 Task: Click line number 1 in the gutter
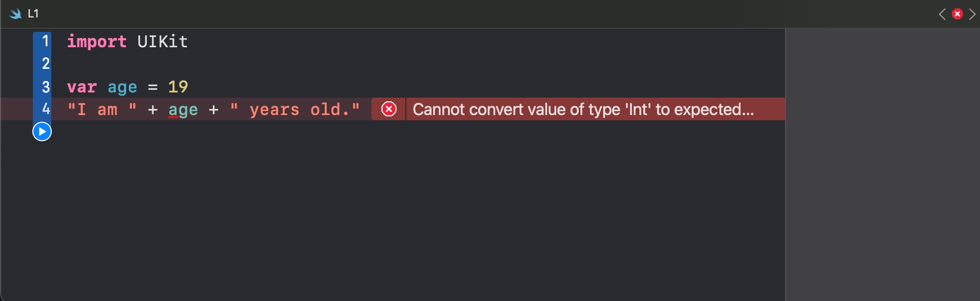[x=45, y=41]
